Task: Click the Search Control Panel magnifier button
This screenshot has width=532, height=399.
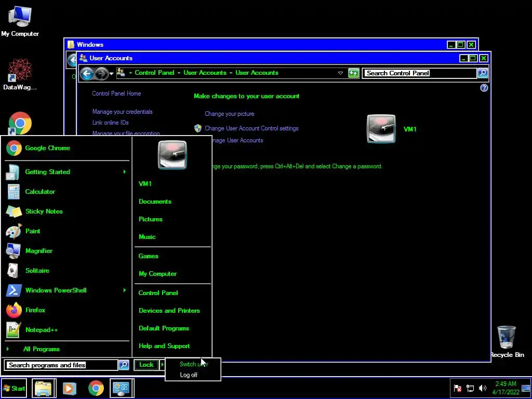Action: 483,73
